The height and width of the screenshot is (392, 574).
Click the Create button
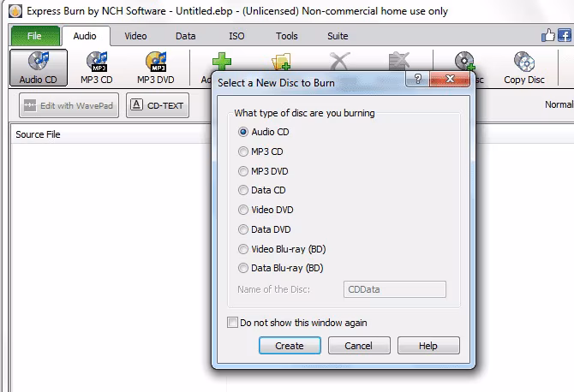click(290, 346)
